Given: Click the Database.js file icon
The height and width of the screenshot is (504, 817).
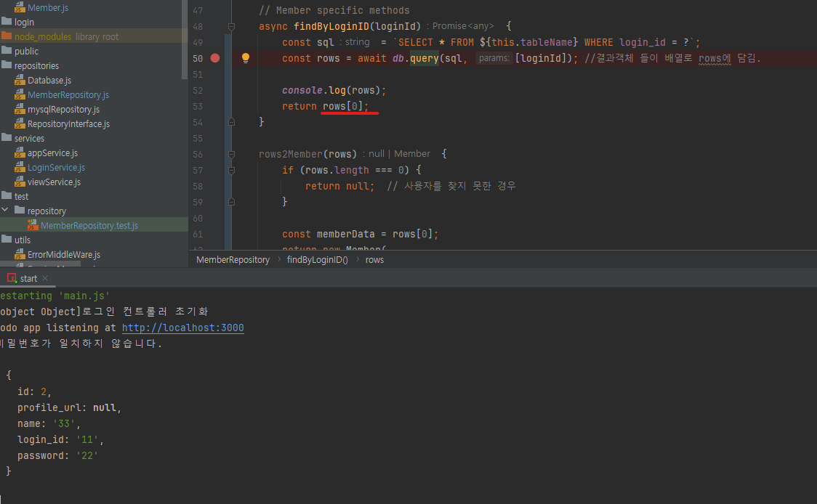Looking at the screenshot, I should pos(20,80).
